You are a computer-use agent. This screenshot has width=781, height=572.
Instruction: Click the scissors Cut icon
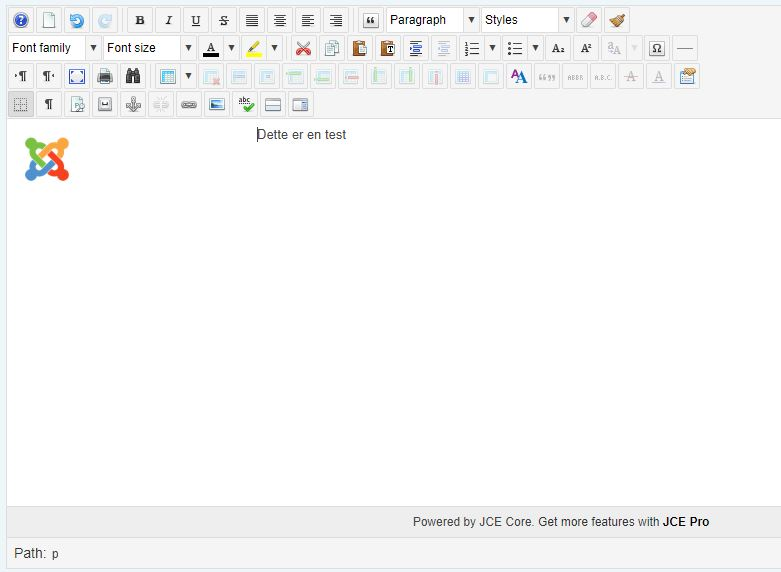(x=303, y=48)
